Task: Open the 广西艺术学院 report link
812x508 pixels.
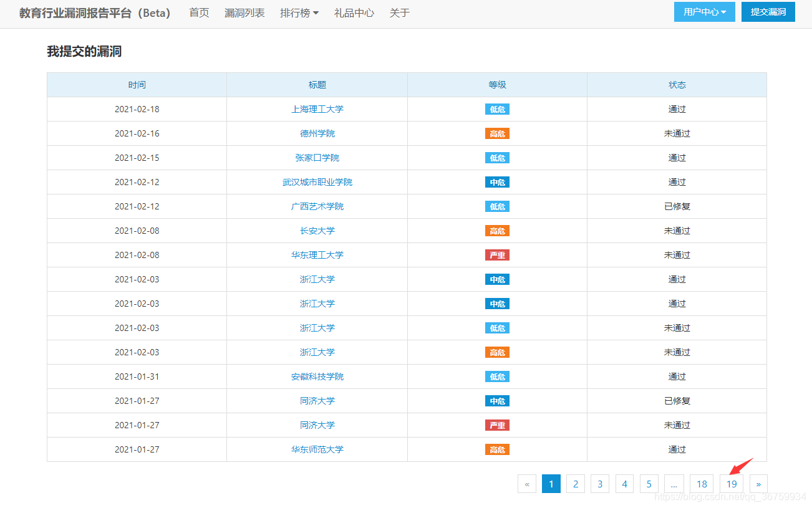Action: tap(317, 206)
